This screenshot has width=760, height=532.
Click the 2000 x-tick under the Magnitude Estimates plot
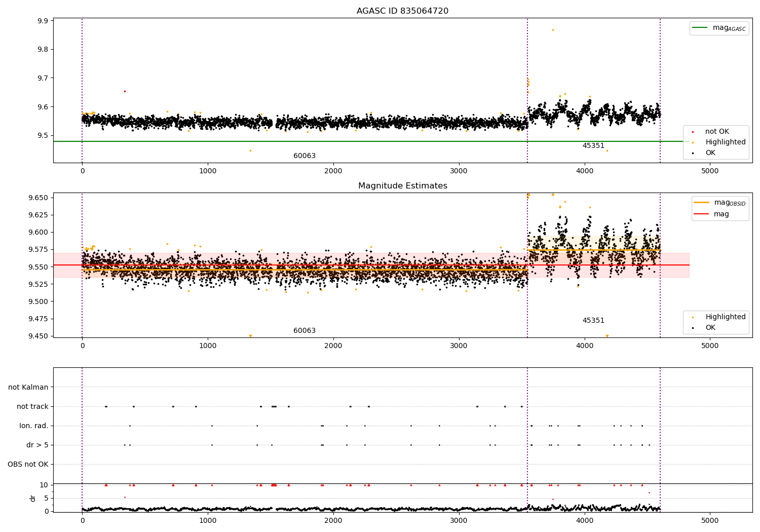(333, 346)
